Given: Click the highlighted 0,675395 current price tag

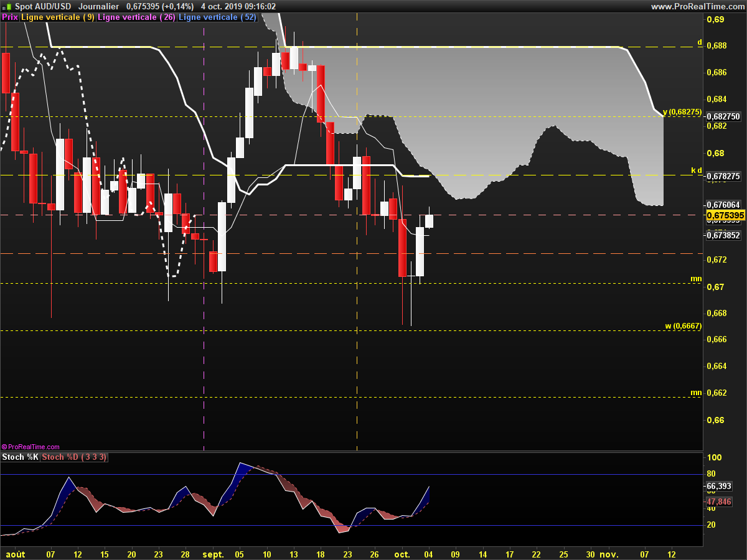Looking at the screenshot, I should point(725,215).
